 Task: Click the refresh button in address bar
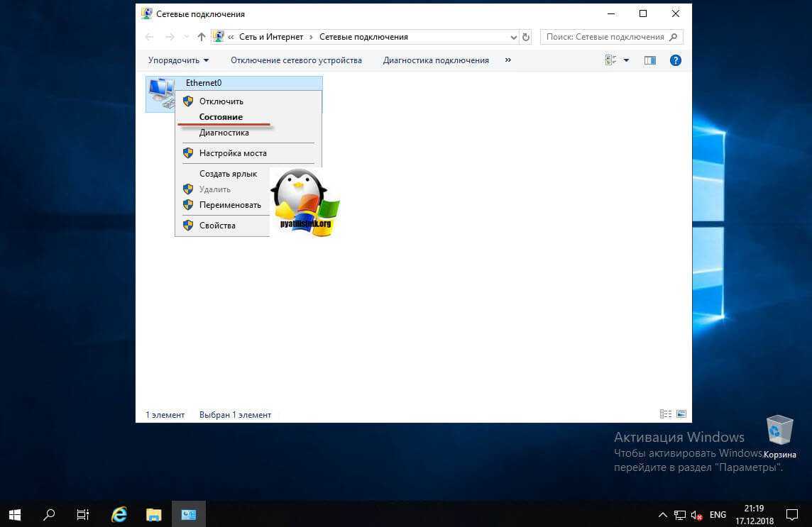(526, 37)
